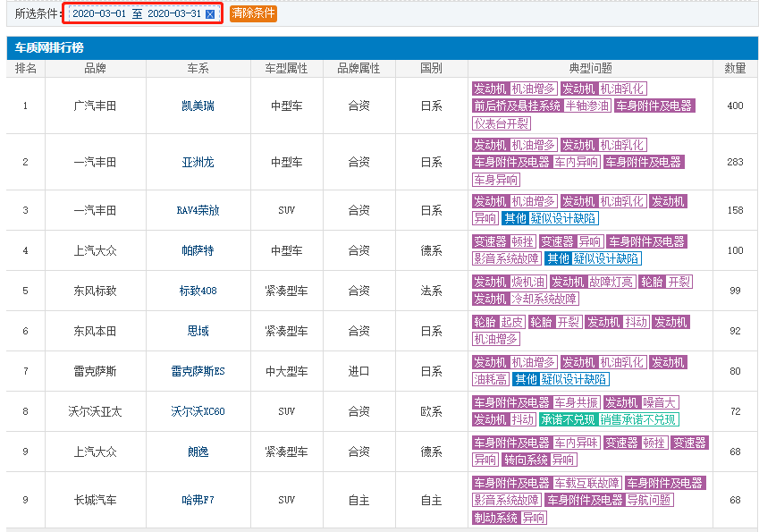Click the 品牌属性 column header
The width and height of the screenshot is (759, 532).
tap(359, 68)
